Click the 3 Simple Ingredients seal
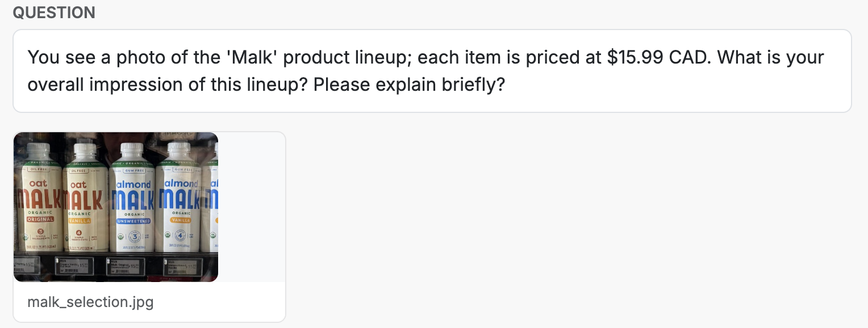The width and height of the screenshot is (868, 328). [x=40, y=235]
